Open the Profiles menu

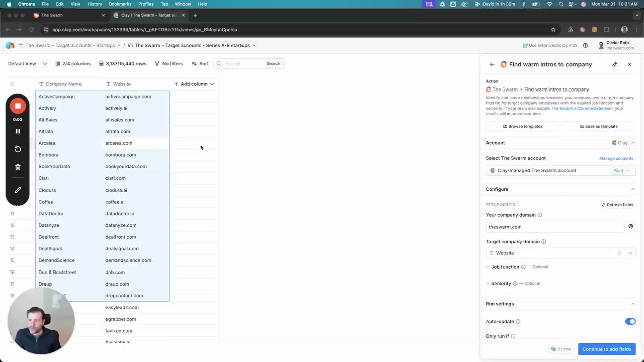(x=146, y=4)
